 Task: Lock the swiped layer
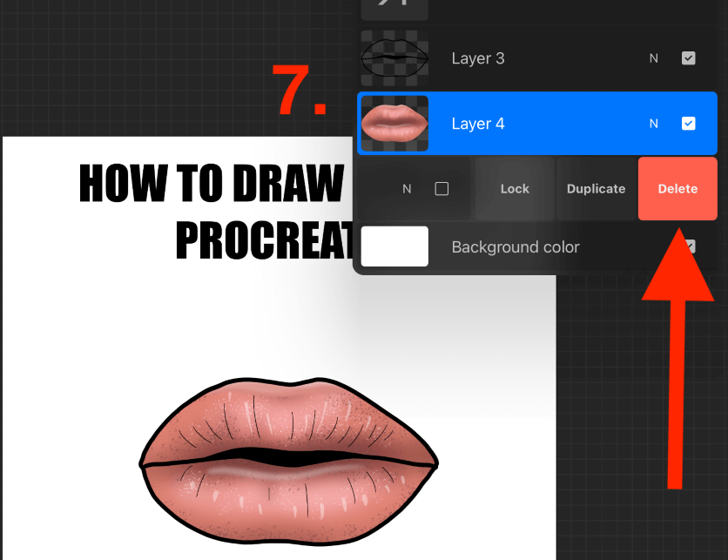click(x=515, y=188)
